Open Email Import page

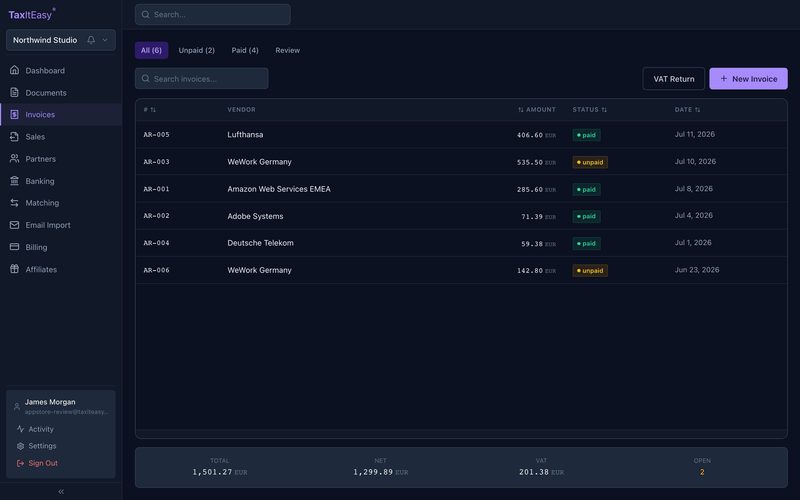tap(61, 225)
